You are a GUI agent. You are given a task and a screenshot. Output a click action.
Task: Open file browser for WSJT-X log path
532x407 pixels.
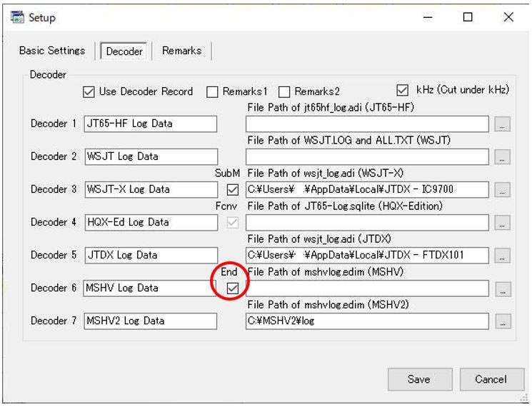coord(503,190)
